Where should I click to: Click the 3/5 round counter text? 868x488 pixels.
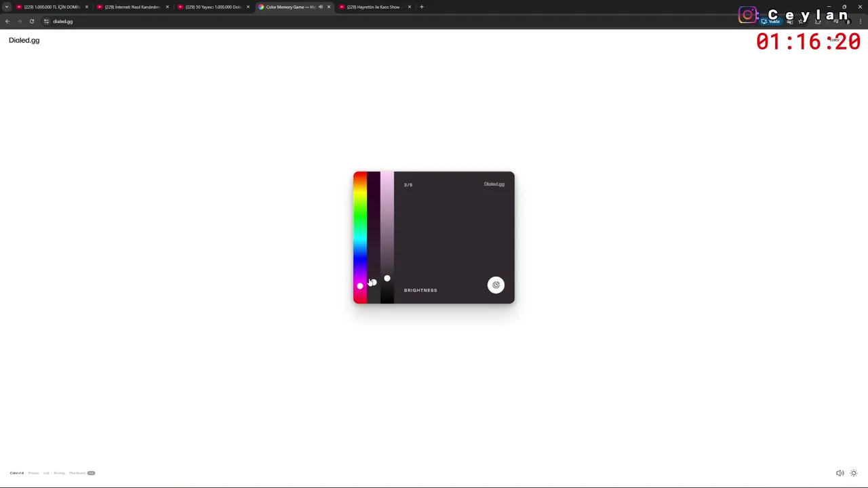pos(408,184)
